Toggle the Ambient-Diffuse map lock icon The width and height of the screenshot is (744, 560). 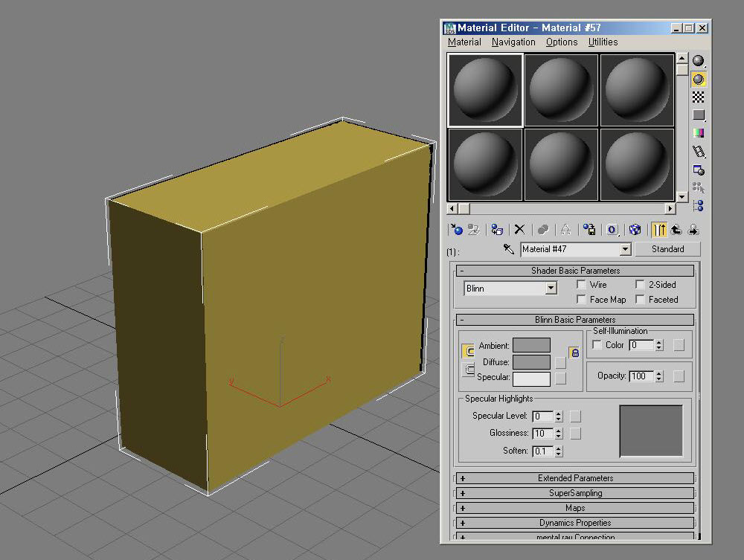click(x=574, y=353)
